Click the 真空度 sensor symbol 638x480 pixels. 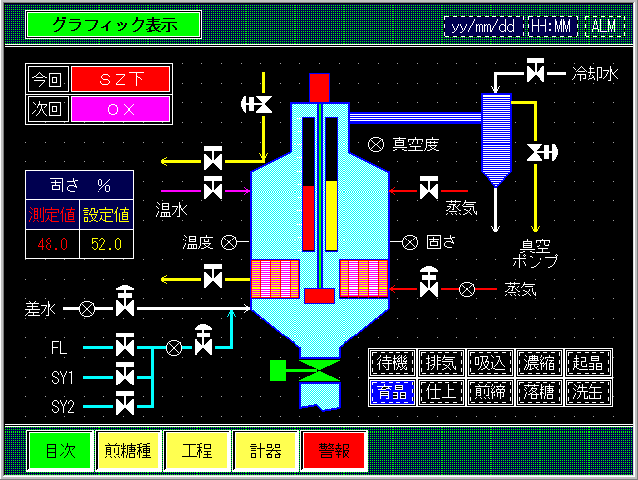(376, 144)
